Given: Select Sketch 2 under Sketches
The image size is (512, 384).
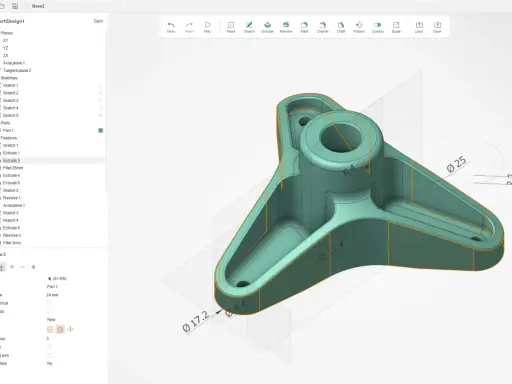Looking at the screenshot, I should pos(11,93).
